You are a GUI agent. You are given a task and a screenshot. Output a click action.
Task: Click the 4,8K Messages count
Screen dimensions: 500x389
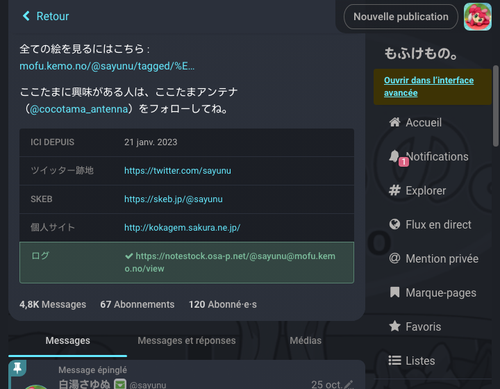53,304
